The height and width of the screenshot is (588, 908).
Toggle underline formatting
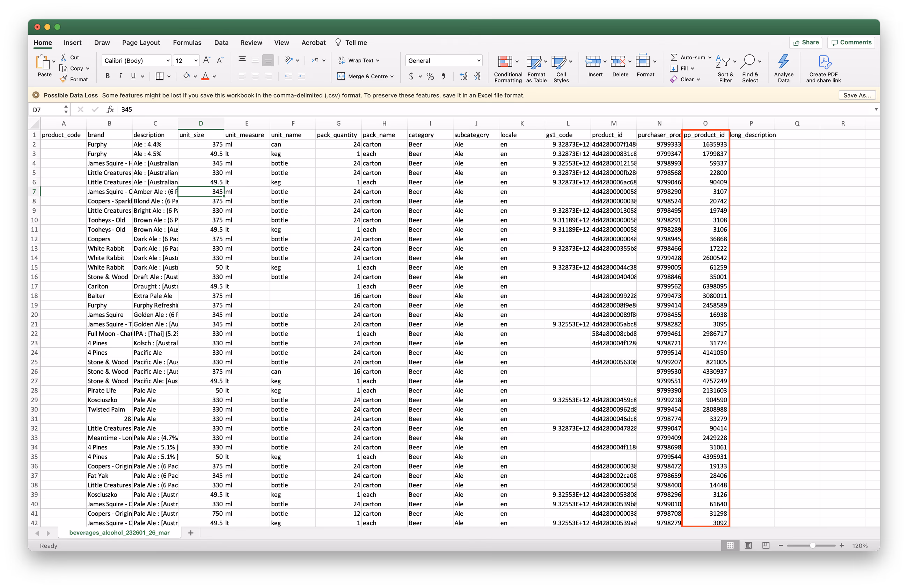[x=133, y=76]
